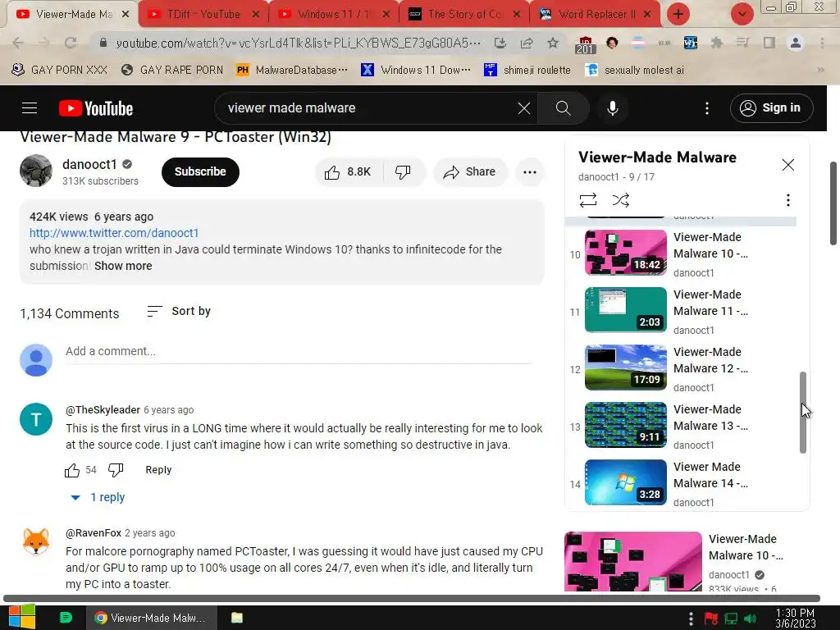Open YouTube settings three-dot menu beside Sign in
This screenshot has height=630, width=840.
[706, 108]
